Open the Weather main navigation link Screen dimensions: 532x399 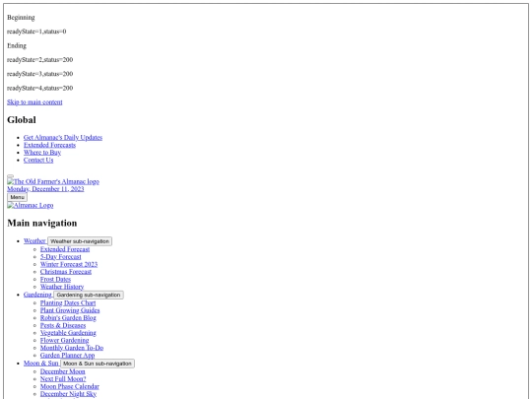point(34,241)
